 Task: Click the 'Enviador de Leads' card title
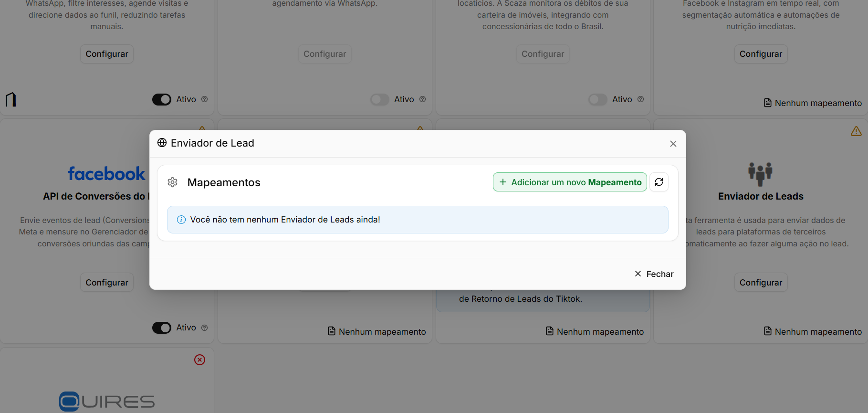[x=761, y=196]
